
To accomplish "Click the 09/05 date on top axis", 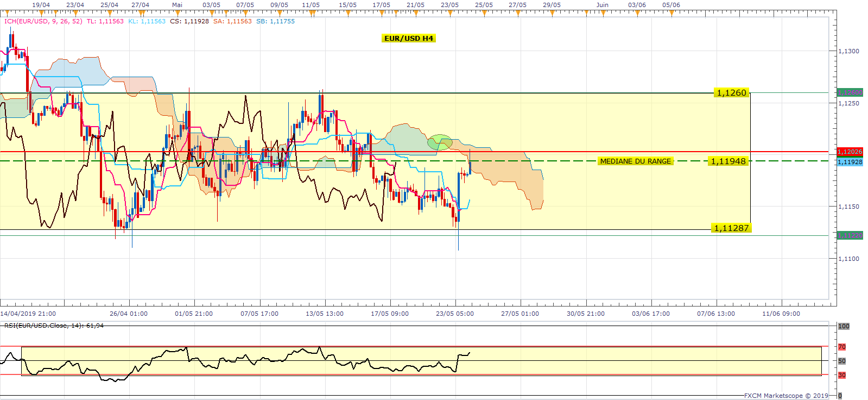I will 280,5.
